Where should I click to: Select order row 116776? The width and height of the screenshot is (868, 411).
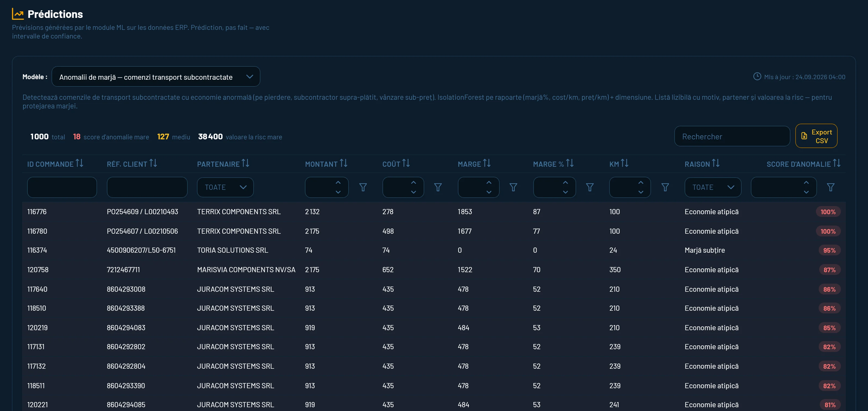434,212
